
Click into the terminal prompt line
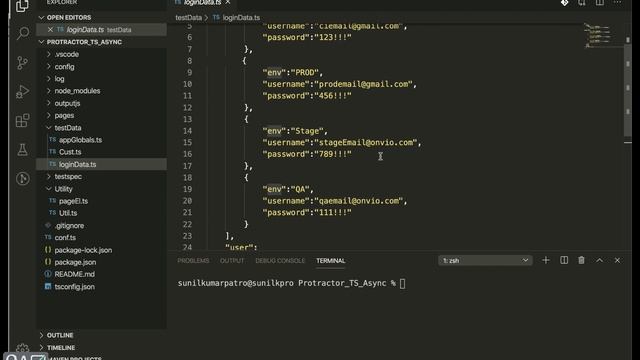291,283
